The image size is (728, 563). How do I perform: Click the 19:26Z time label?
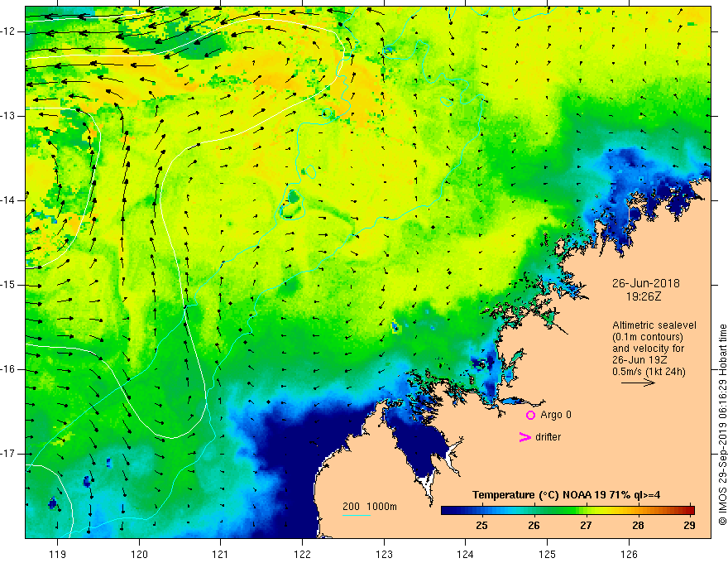643,296
